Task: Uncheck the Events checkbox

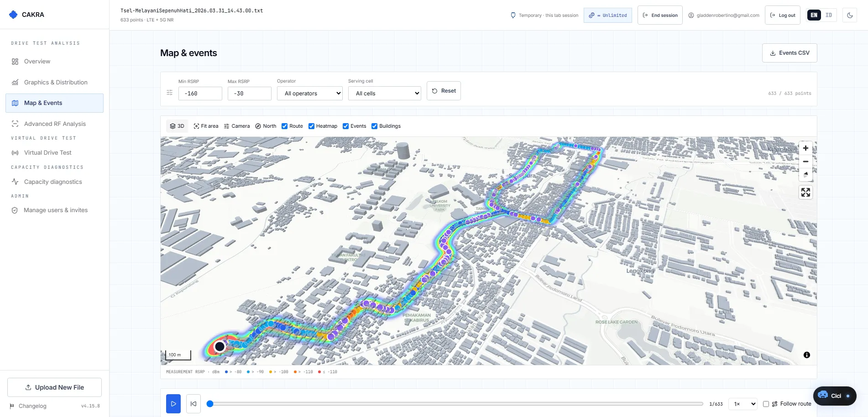Action: (x=345, y=126)
